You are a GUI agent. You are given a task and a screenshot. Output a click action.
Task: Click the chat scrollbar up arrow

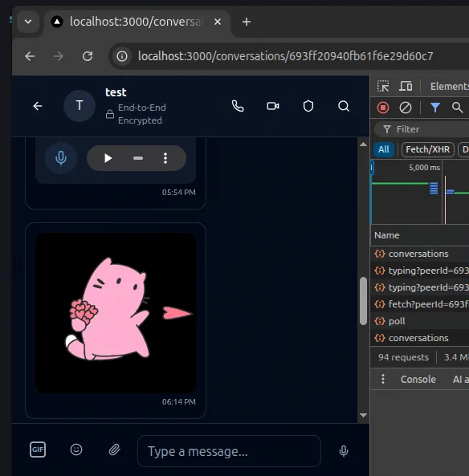tap(363, 144)
